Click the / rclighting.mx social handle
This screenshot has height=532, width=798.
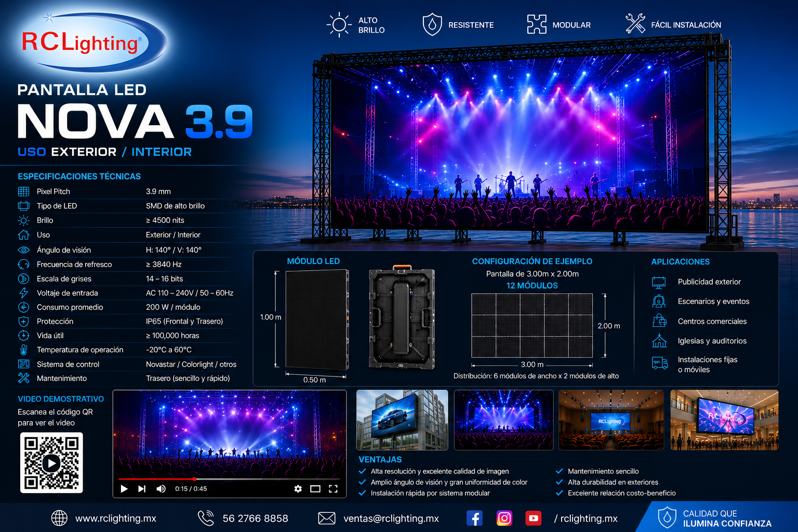pyautogui.click(x=586, y=518)
